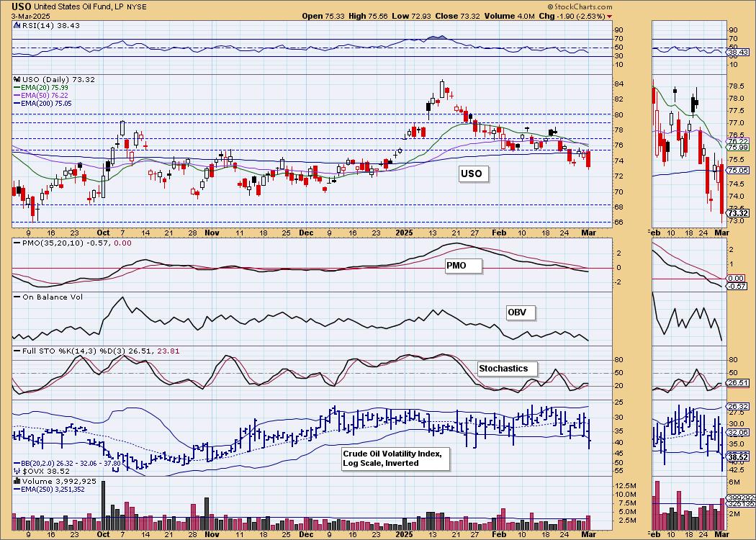Click the OBV annotation box

pos(521,312)
